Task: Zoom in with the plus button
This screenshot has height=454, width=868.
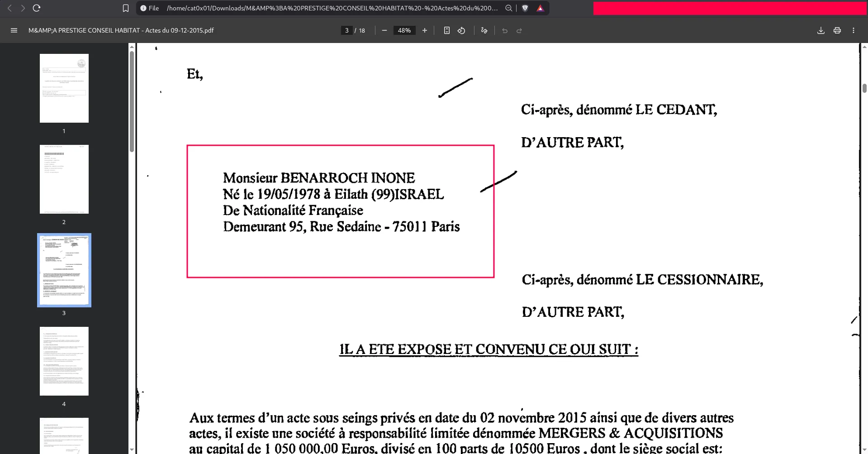Action: pos(424,30)
